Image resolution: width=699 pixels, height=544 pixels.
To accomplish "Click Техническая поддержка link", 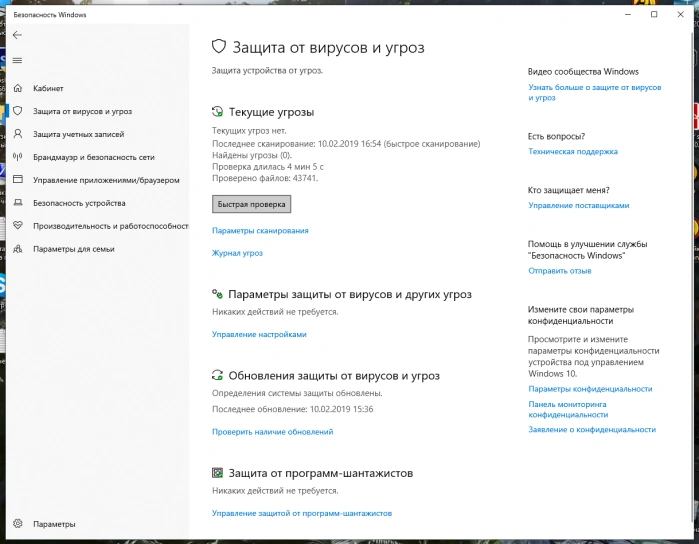I will click(573, 151).
